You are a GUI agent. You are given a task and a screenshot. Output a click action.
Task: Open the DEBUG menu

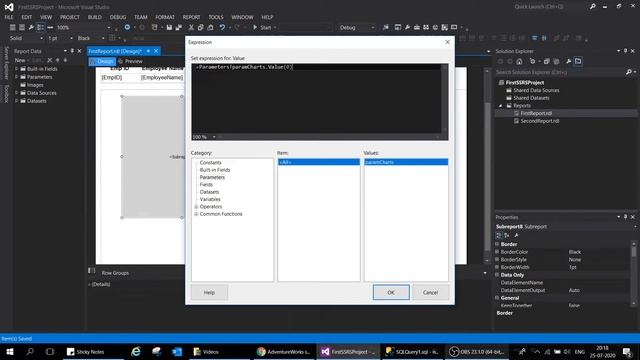tap(118, 17)
